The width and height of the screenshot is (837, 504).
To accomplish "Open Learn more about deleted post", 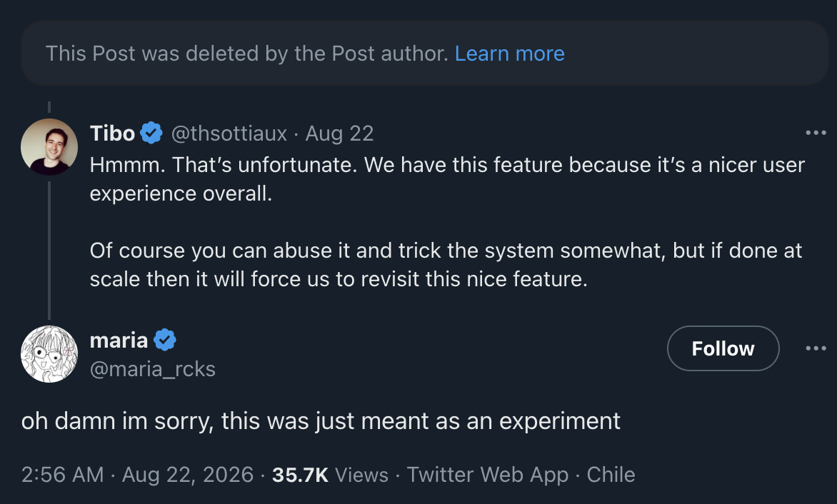I will point(509,54).
